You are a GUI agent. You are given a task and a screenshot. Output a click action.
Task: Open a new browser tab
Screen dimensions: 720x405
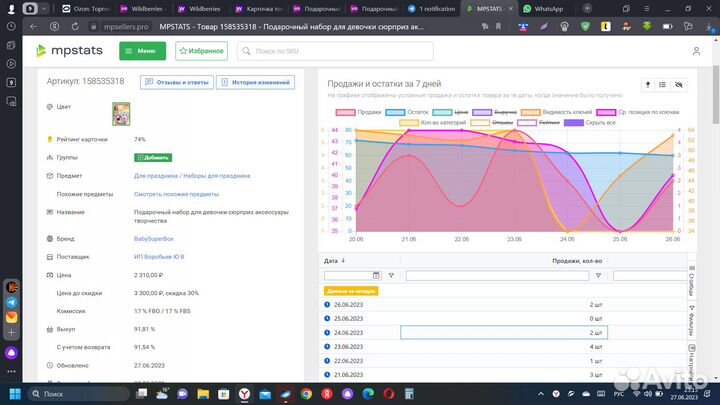tap(587, 8)
